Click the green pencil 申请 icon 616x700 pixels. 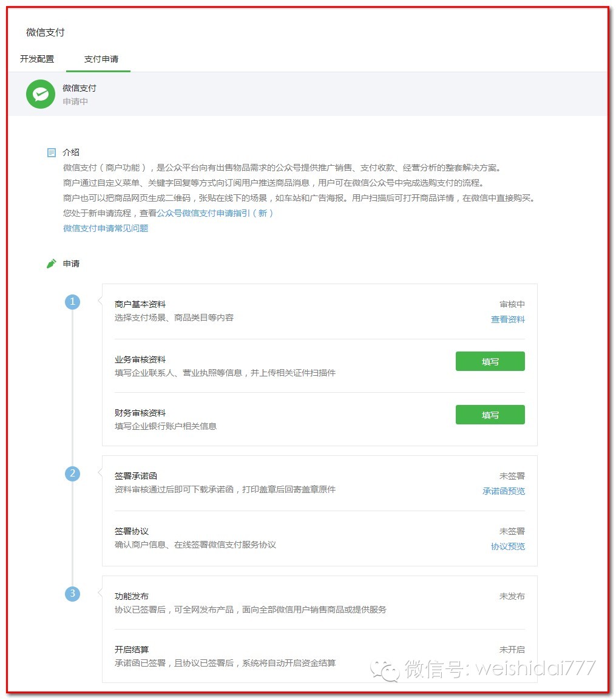pos(52,263)
